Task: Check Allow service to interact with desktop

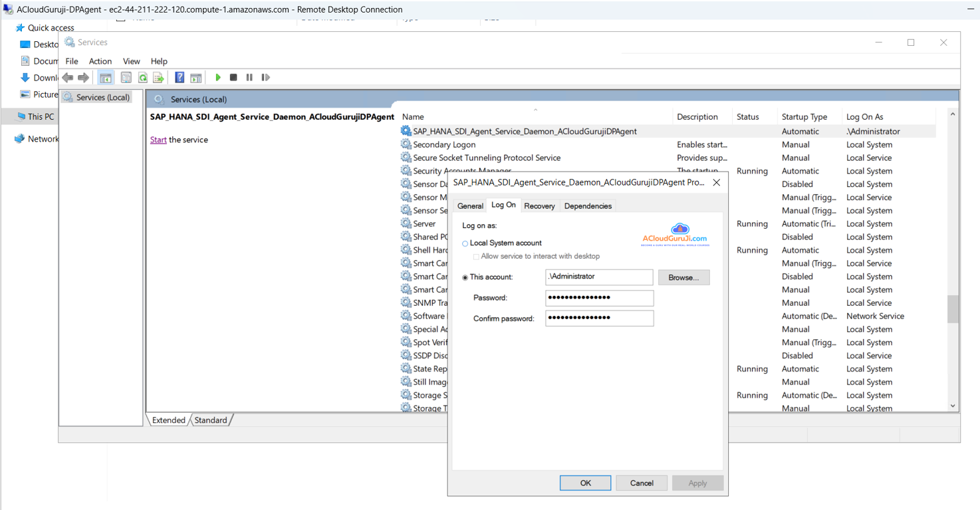Action: click(476, 257)
